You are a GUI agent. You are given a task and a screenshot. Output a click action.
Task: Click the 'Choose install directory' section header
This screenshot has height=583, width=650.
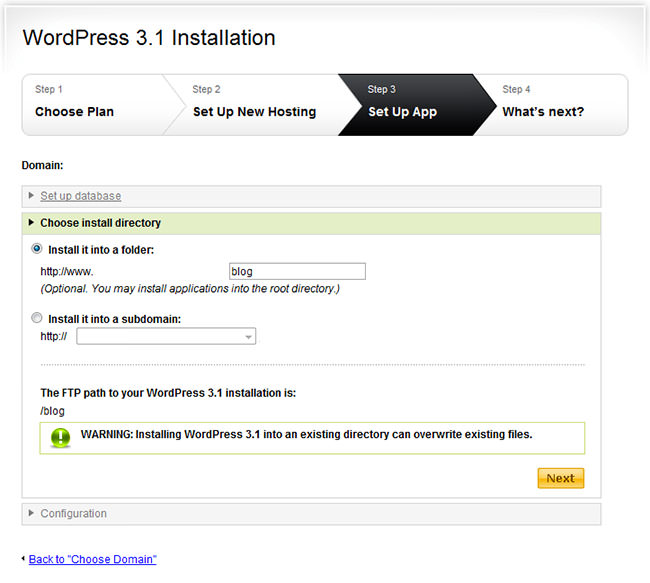[x=311, y=223]
